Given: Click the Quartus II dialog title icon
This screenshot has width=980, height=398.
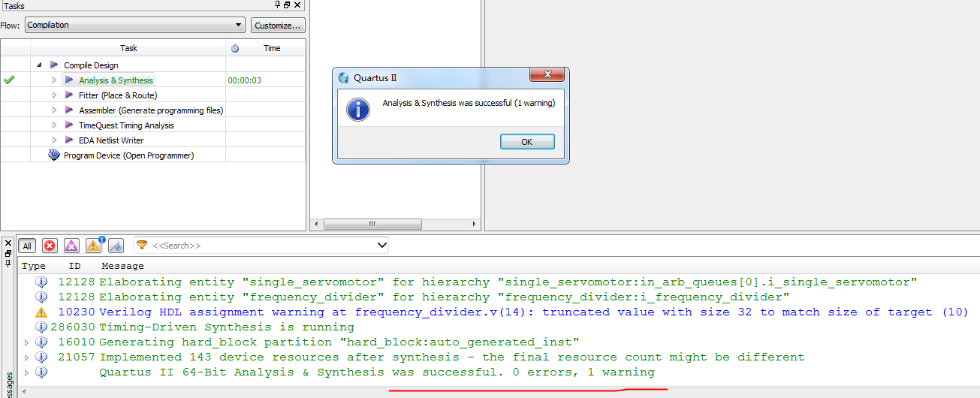Looking at the screenshot, I should coord(344,77).
